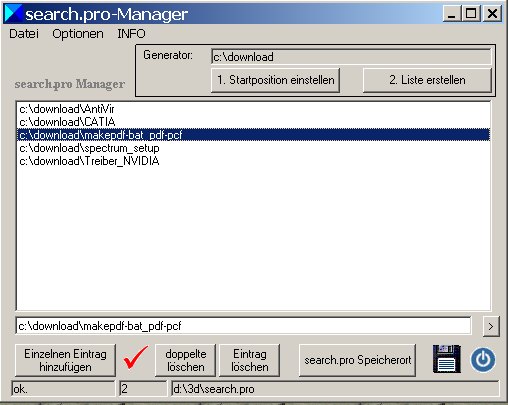This screenshot has width=508, height=405.
Task: Click 'search.pro Speicherort' button
Action: click(x=357, y=360)
